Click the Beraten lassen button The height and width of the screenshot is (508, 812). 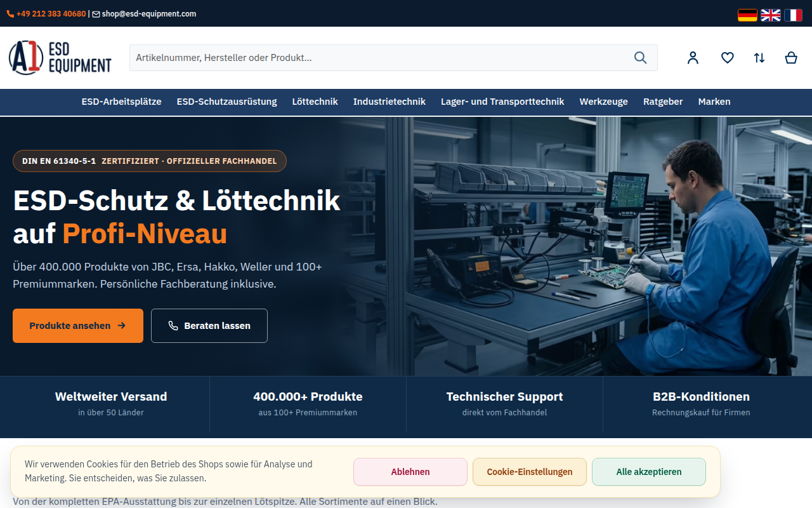point(209,326)
